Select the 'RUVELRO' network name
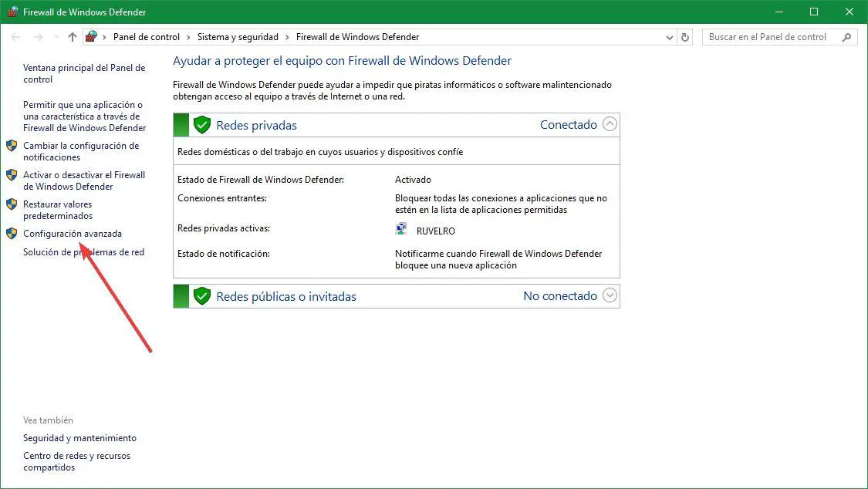868x489 pixels. [x=436, y=231]
